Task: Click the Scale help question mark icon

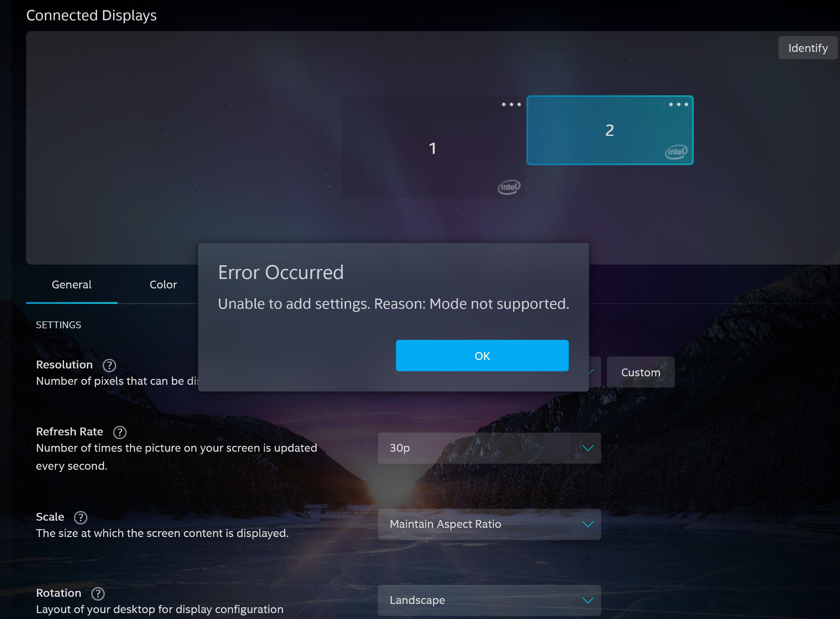Action: click(81, 518)
